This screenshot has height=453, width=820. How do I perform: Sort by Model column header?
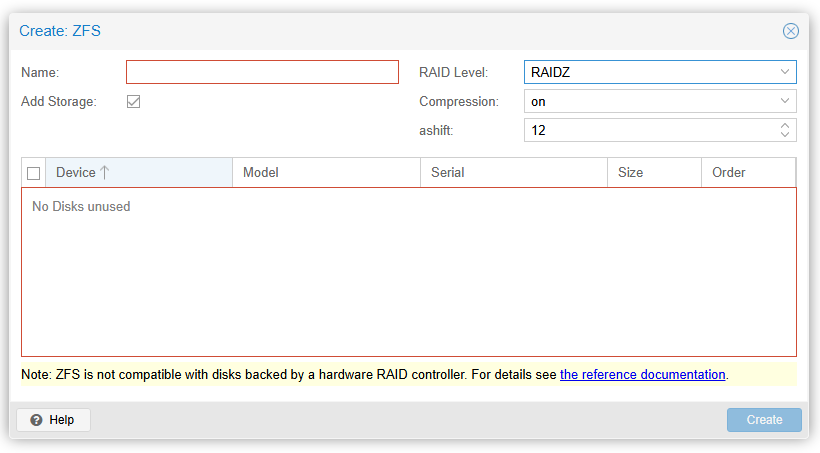coord(325,172)
